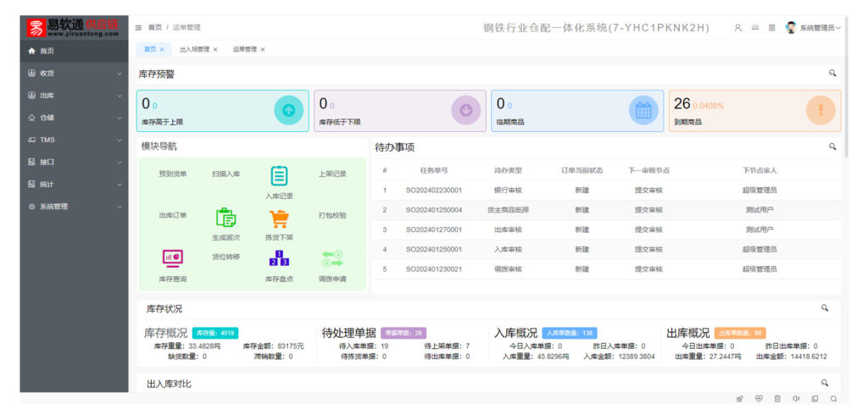Click the 库存查询 monitor icon

tap(173, 257)
